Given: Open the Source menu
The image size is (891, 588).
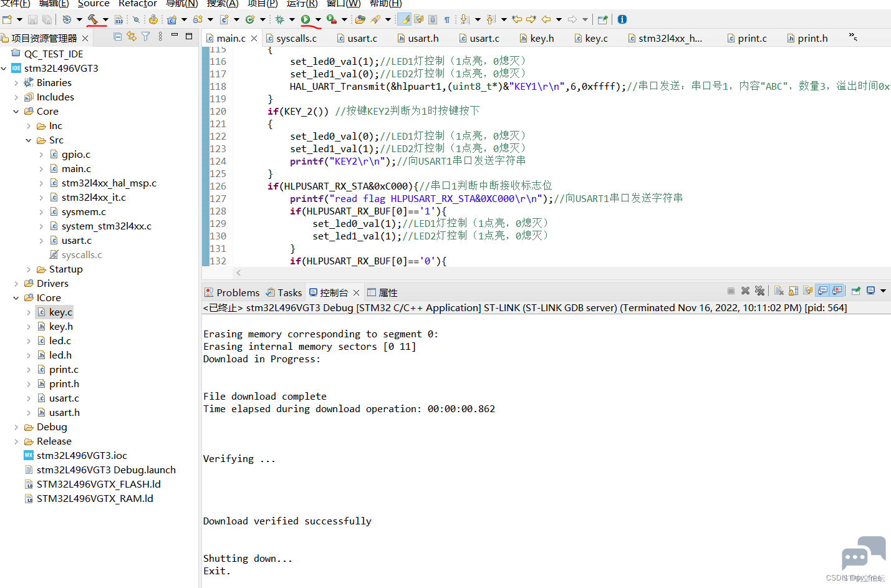Looking at the screenshot, I should coord(94,4).
